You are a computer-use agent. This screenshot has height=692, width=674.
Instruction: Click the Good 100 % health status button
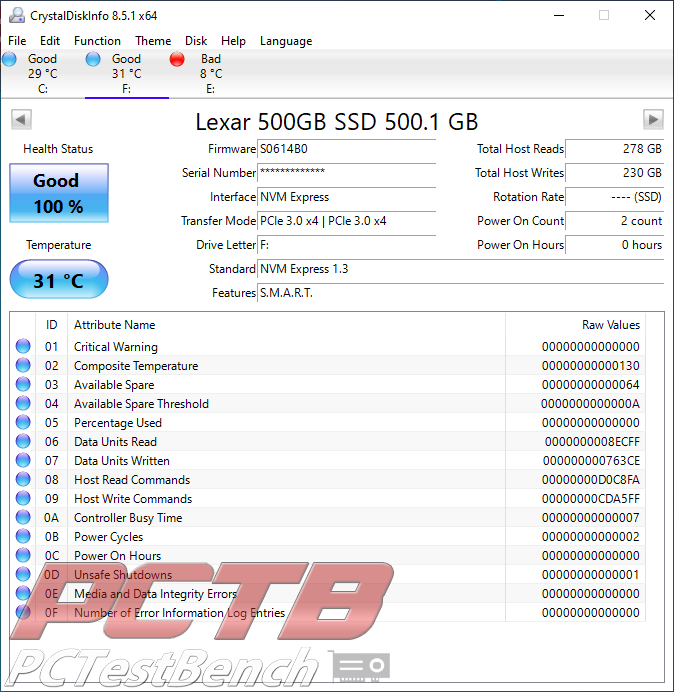[x=59, y=193]
